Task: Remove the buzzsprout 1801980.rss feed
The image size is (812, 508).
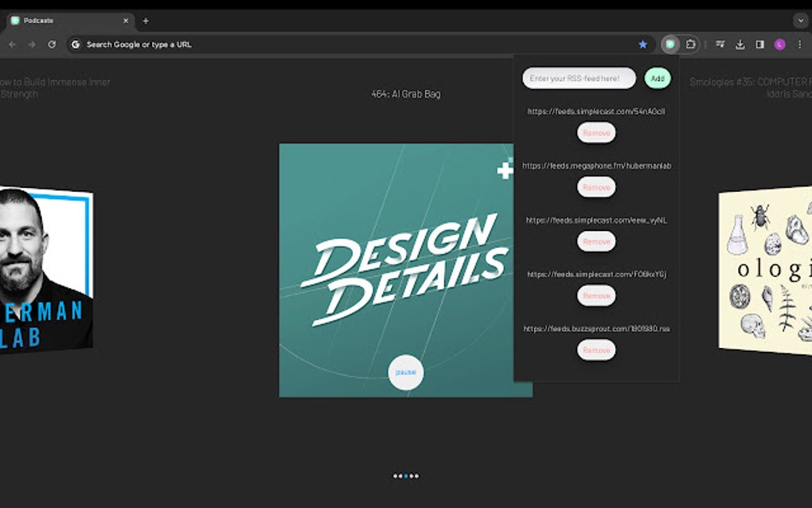Action: (x=596, y=350)
